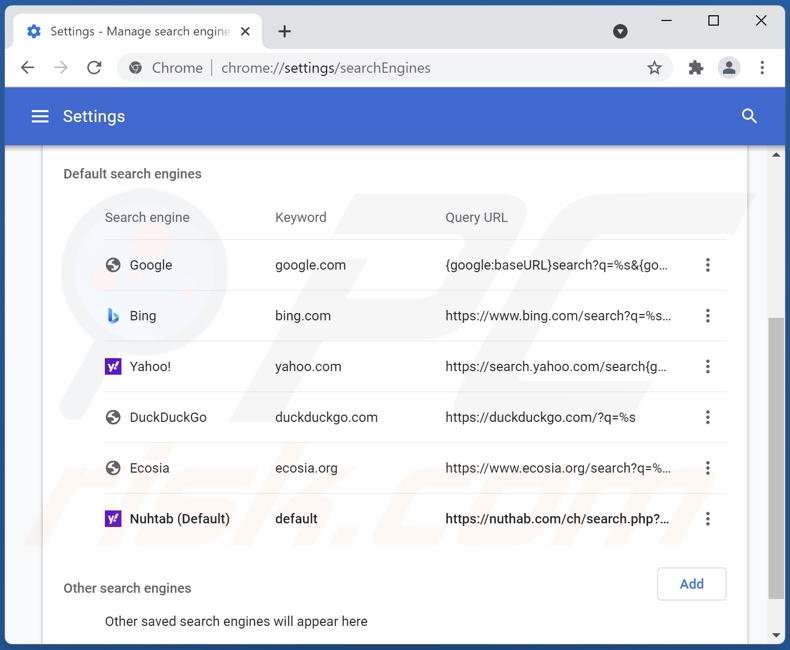The image size is (790, 650).
Task: Click the 'default' keyword for Nuhtab
Action: [296, 518]
